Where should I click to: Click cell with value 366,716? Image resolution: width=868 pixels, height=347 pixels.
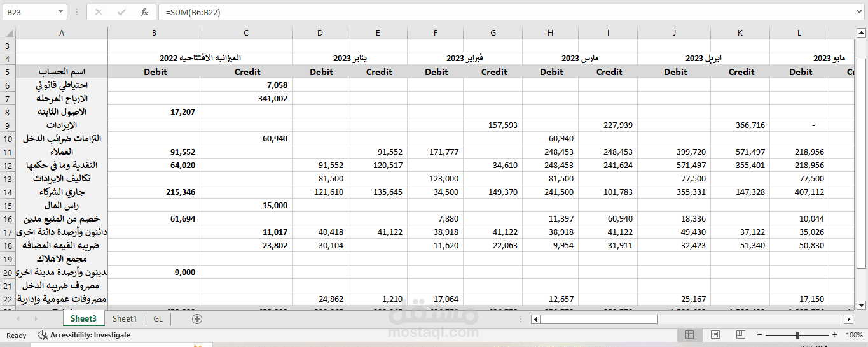740,125
